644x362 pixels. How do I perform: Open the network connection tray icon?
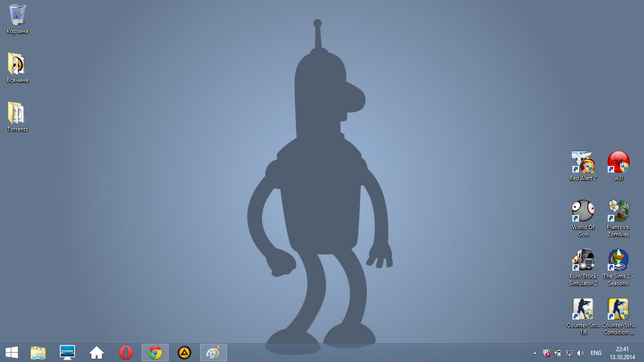pos(569,353)
